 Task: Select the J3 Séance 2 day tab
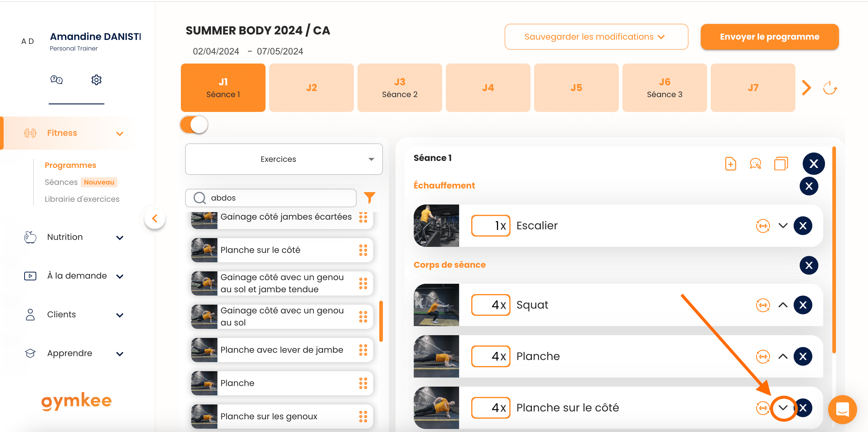point(399,88)
